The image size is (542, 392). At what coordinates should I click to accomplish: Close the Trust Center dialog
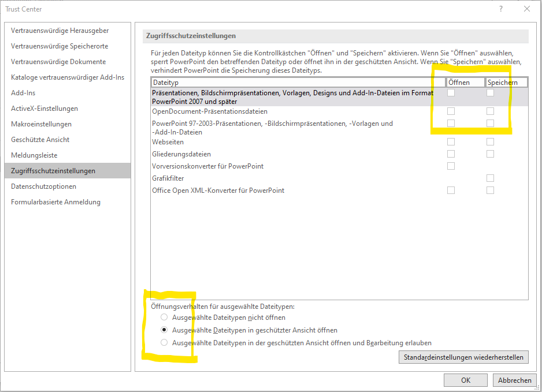527,9
